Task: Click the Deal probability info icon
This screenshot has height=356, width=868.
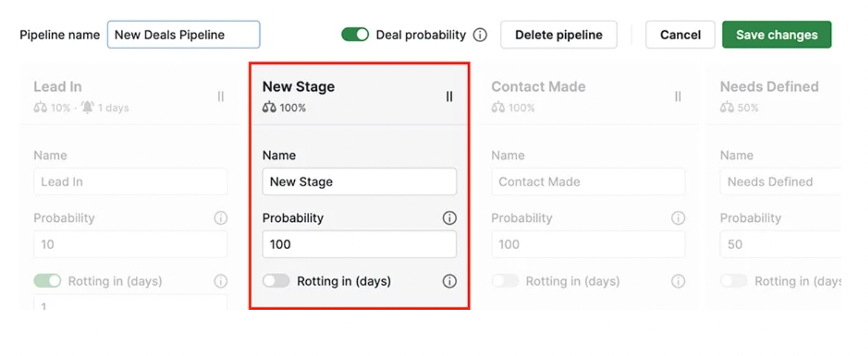Action: (480, 35)
